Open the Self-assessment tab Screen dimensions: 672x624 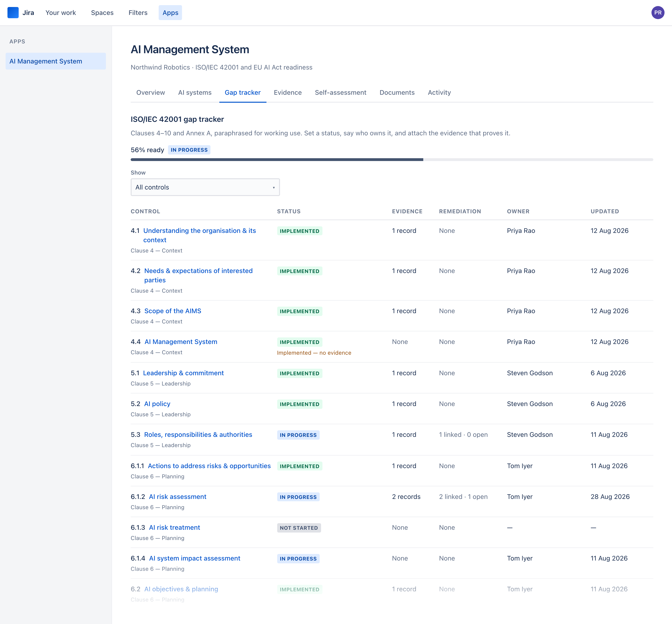[340, 92]
